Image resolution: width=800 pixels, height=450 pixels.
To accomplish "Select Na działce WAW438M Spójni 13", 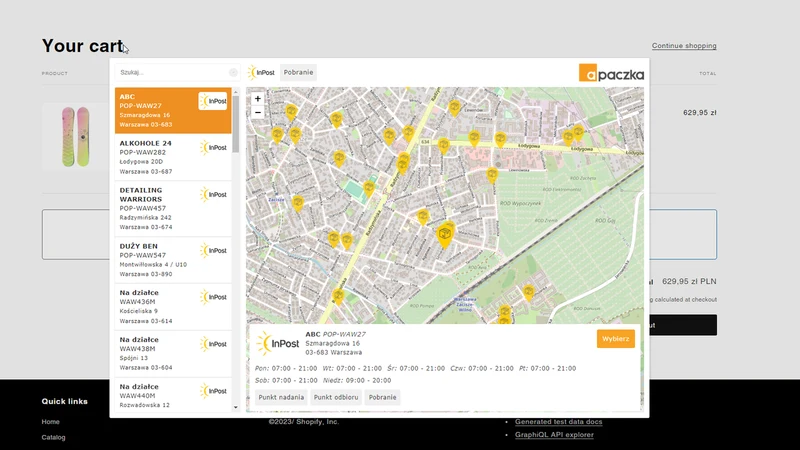I will point(173,354).
